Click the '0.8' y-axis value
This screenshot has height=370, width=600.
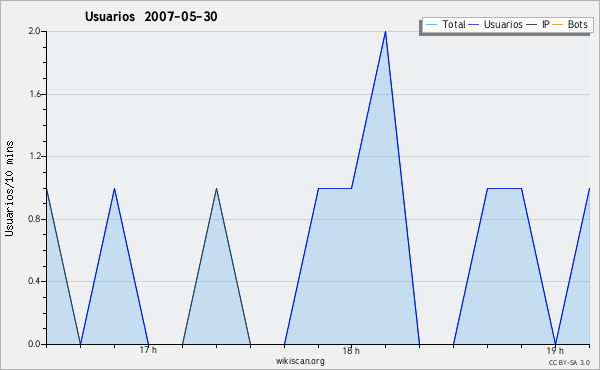34,219
